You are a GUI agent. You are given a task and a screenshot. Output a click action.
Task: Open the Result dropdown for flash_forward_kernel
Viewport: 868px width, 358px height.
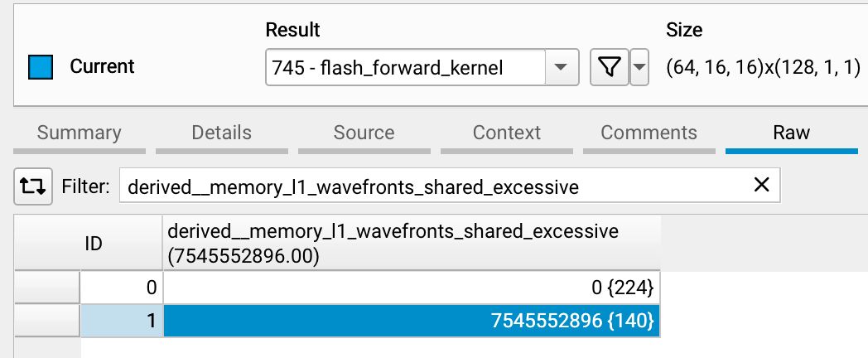point(560,68)
